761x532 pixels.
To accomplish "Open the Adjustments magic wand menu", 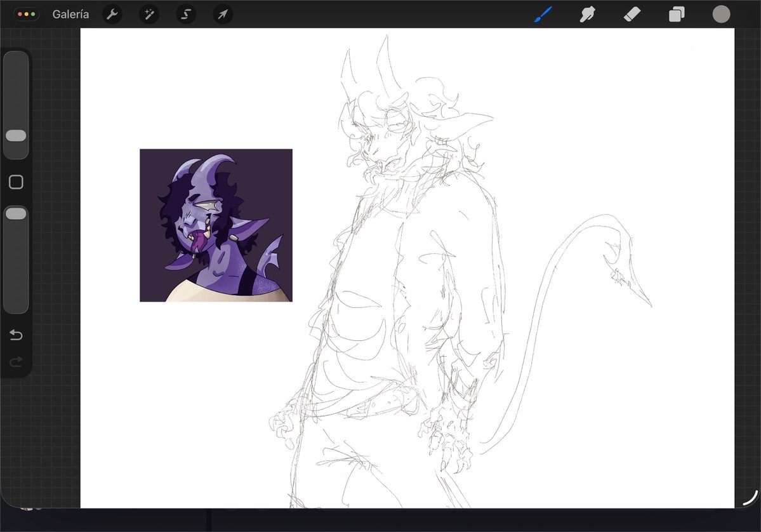I will [149, 15].
